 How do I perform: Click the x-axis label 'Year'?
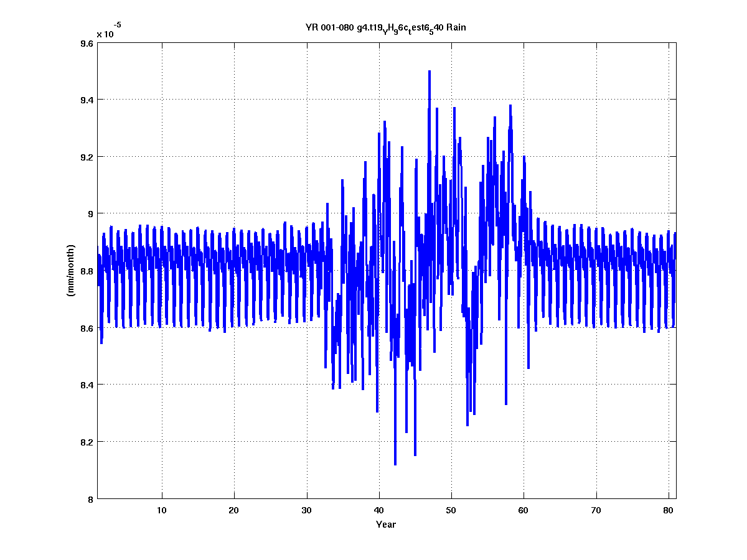(x=386, y=525)
